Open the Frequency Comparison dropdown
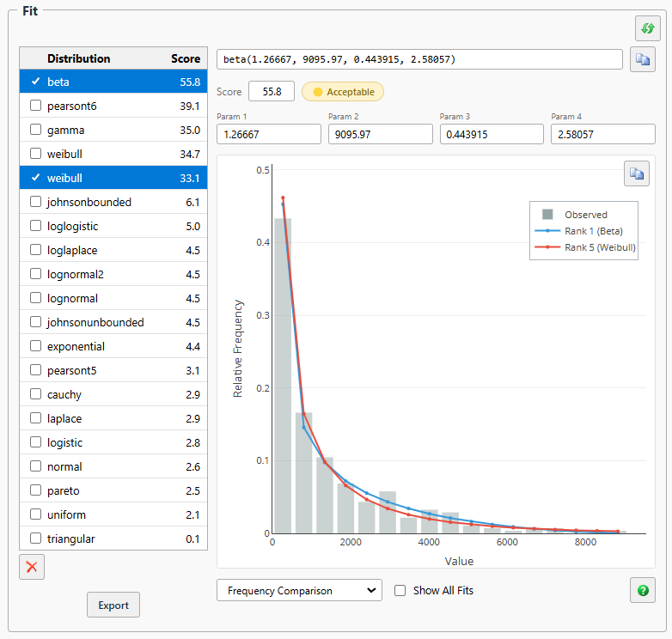This screenshot has height=639, width=672. coord(299,590)
